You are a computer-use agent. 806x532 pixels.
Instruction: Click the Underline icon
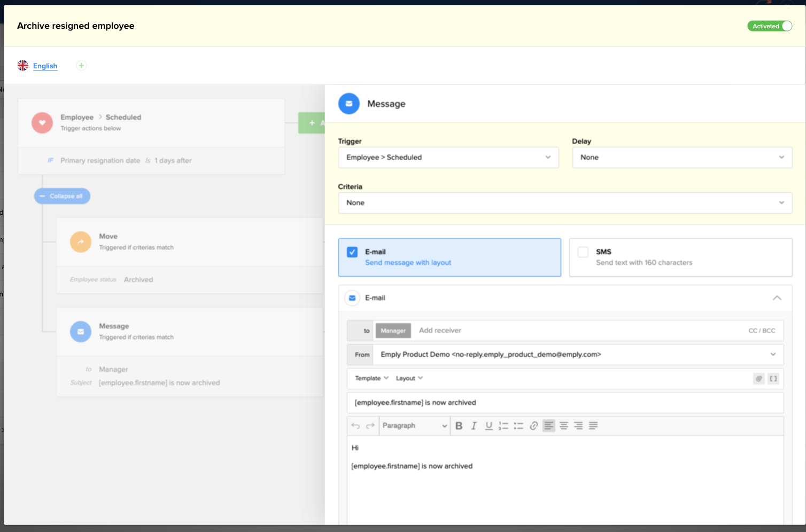click(x=489, y=426)
